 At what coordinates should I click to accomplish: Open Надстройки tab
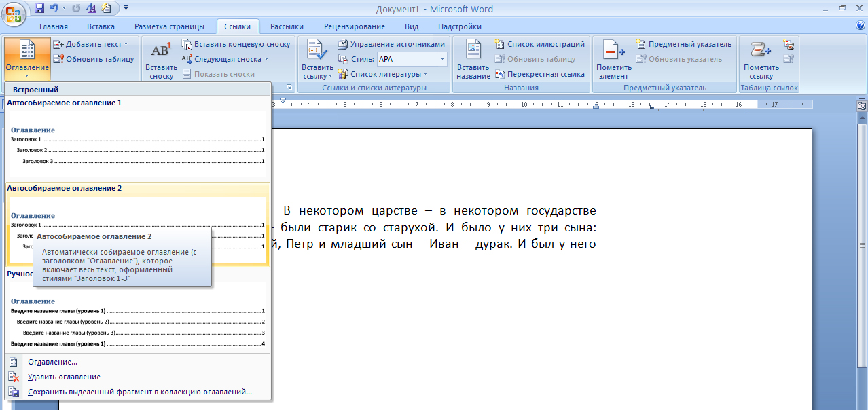[460, 26]
